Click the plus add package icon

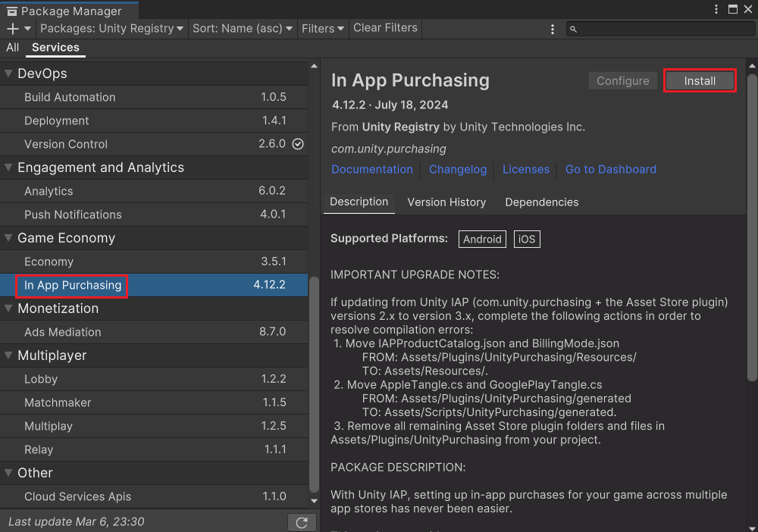pyautogui.click(x=13, y=29)
